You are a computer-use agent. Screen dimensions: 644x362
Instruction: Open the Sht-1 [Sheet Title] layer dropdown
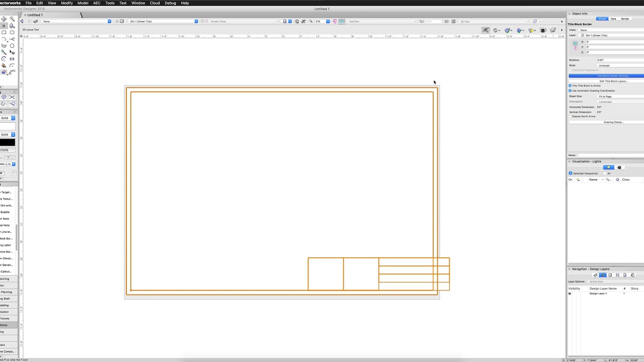[x=164, y=21]
